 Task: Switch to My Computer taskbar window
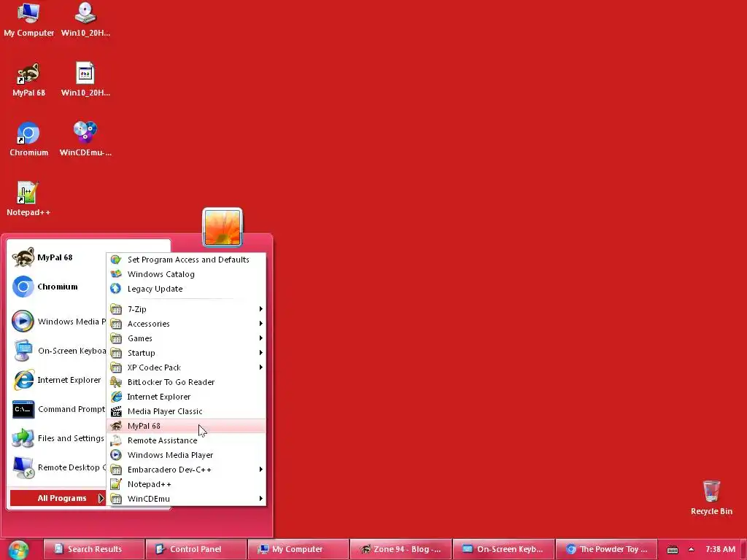click(x=298, y=549)
